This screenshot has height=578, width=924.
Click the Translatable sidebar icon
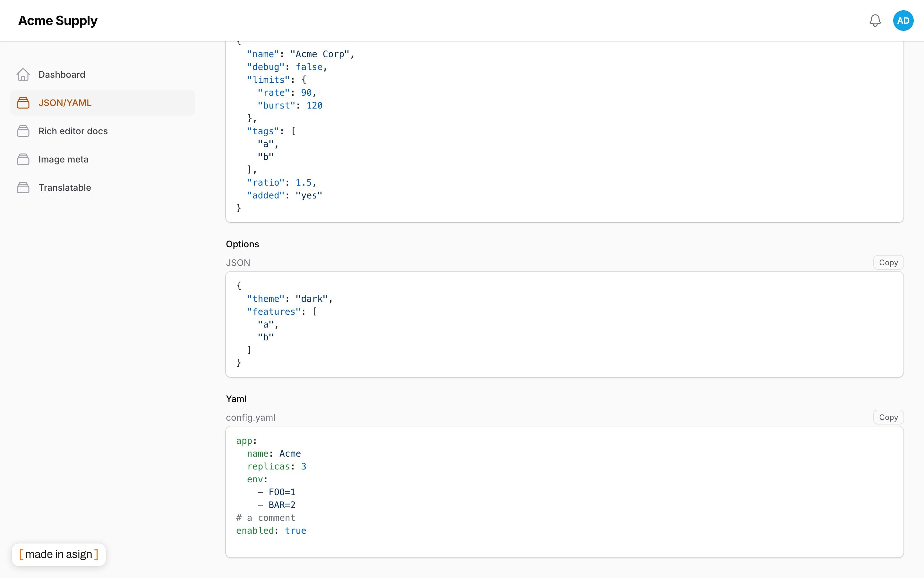[x=23, y=188]
